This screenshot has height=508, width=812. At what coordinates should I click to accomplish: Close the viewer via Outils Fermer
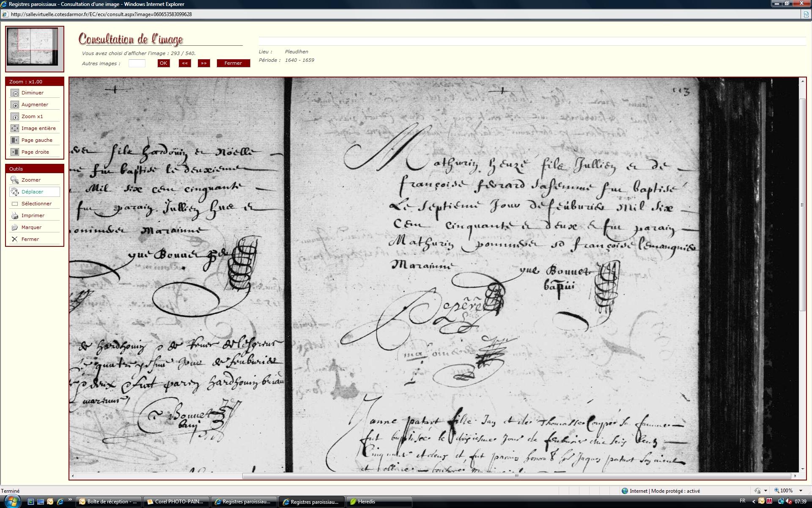coord(15,239)
